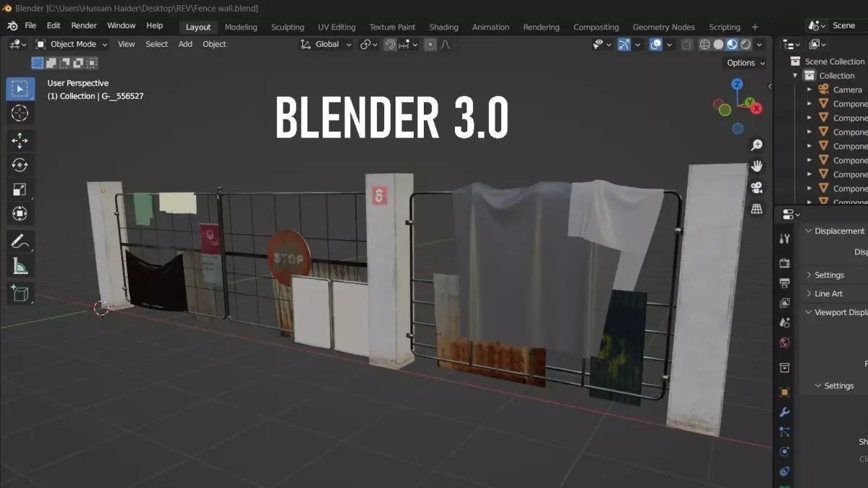The image size is (868, 488).
Task: Choose the Rotate tool
Action: (20, 165)
